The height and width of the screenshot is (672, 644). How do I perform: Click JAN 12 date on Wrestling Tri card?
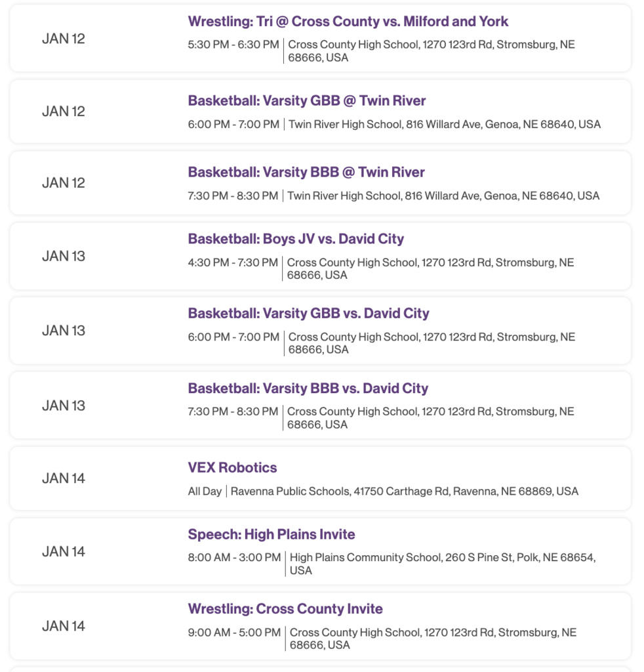click(64, 39)
